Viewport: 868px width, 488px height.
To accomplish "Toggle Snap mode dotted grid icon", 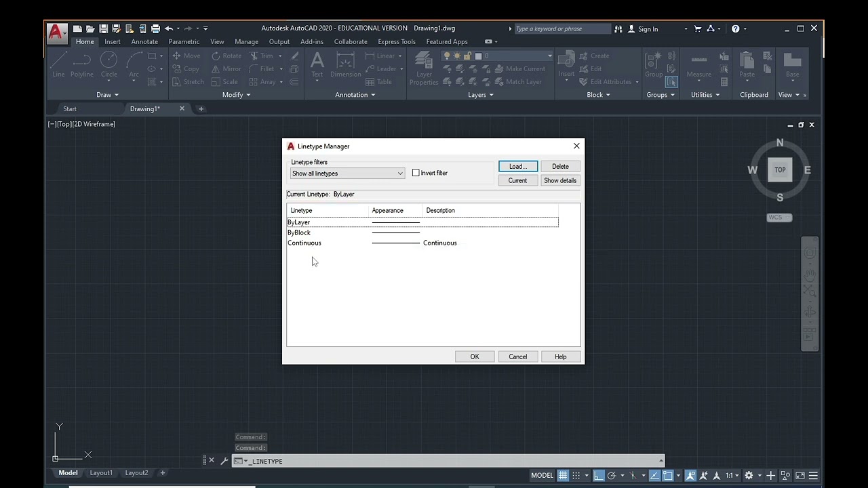I will [x=576, y=476].
